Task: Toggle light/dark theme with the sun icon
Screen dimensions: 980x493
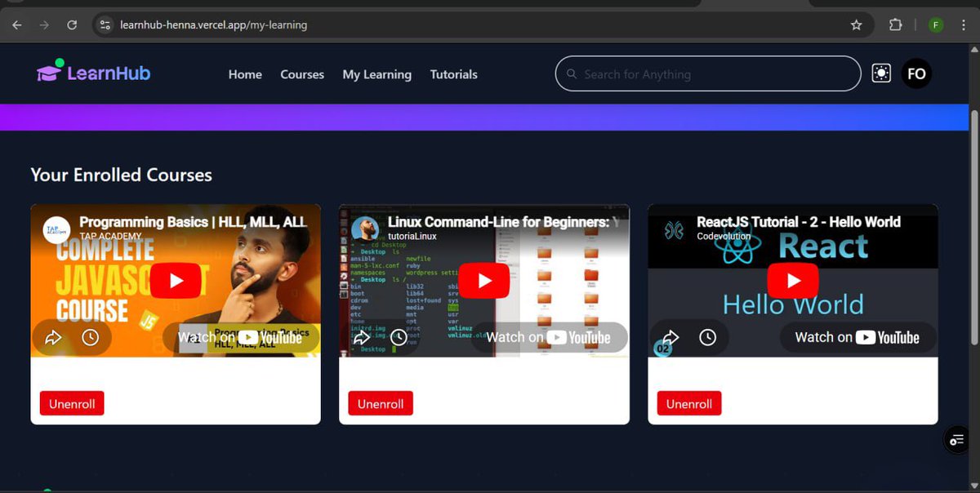Action: point(881,73)
